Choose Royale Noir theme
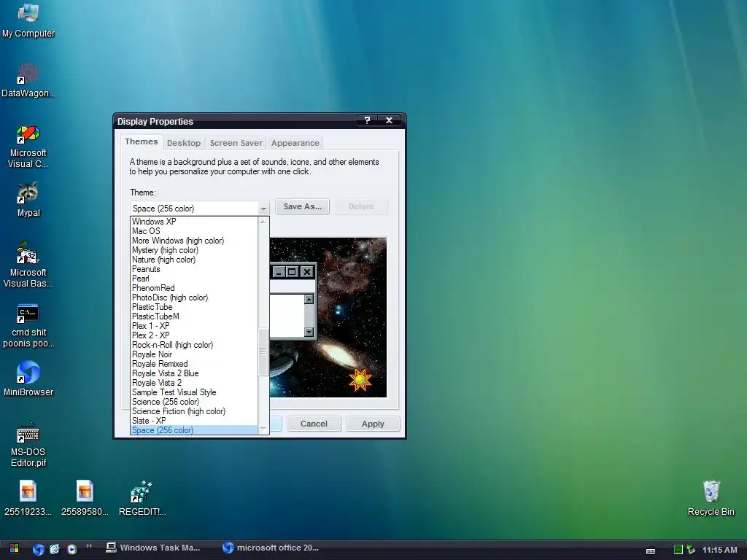Screen dimensions: 747x560 click(194, 354)
